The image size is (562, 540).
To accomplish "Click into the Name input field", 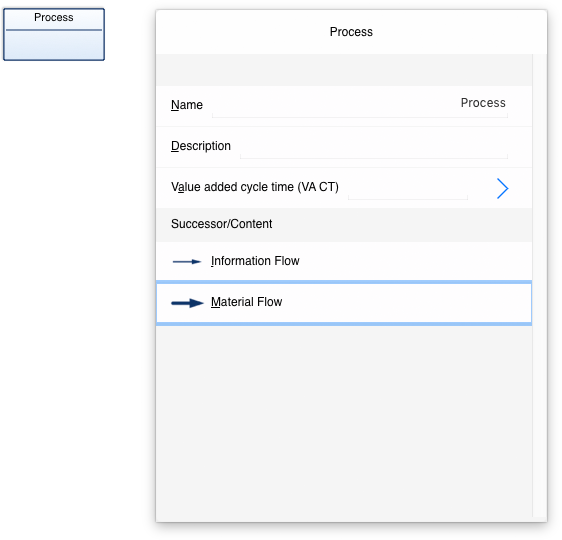I will coord(359,105).
